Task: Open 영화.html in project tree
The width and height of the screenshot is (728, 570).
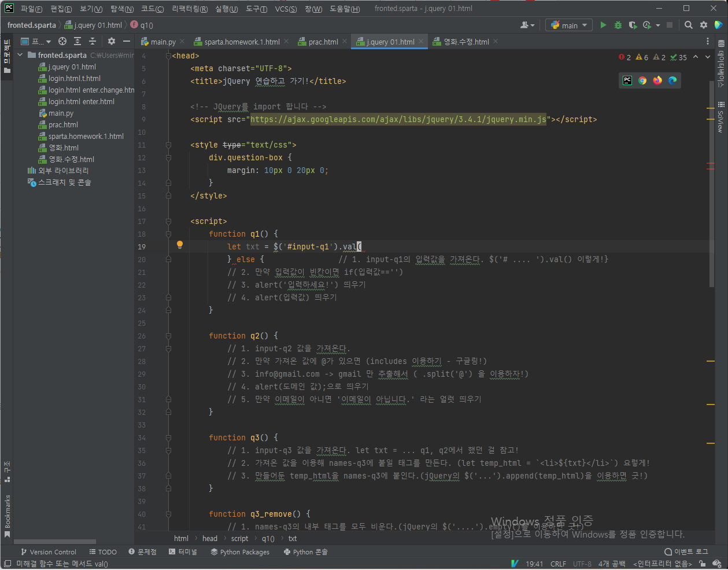Action: 63,148
